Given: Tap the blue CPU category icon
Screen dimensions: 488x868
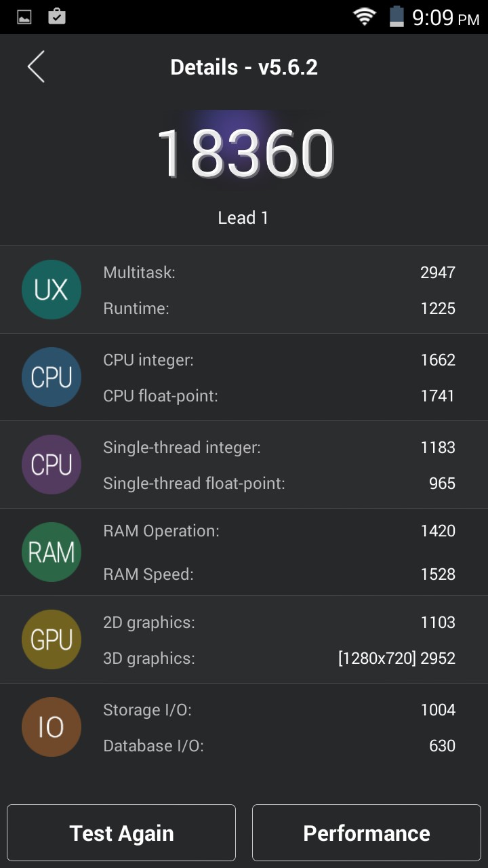Looking at the screenshot, I should (x=52, y=377).
